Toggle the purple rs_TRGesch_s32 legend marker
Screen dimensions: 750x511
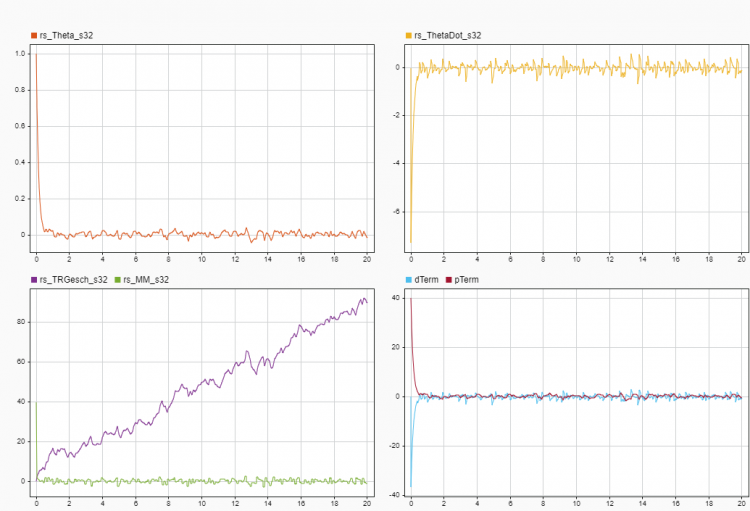(x=34, y=280)
